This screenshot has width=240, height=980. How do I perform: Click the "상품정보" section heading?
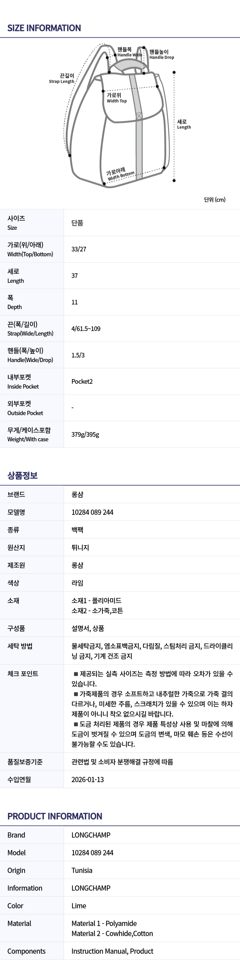23,476
